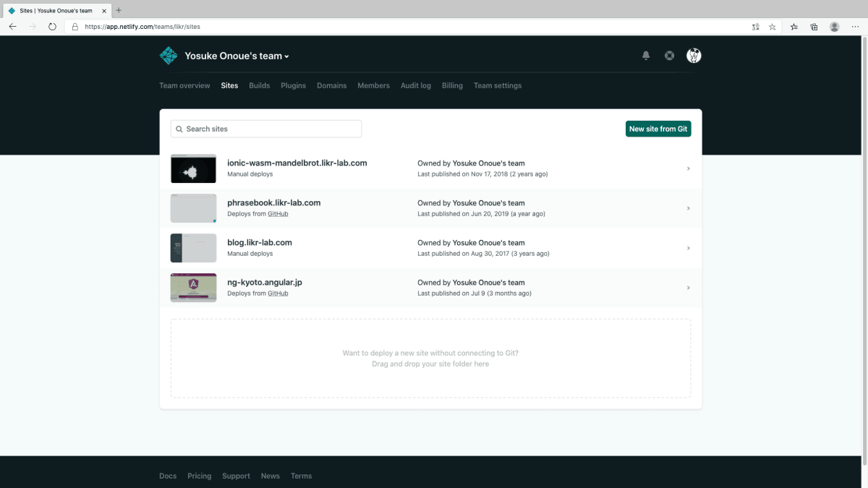Open Docs footer link

[168, 476]
